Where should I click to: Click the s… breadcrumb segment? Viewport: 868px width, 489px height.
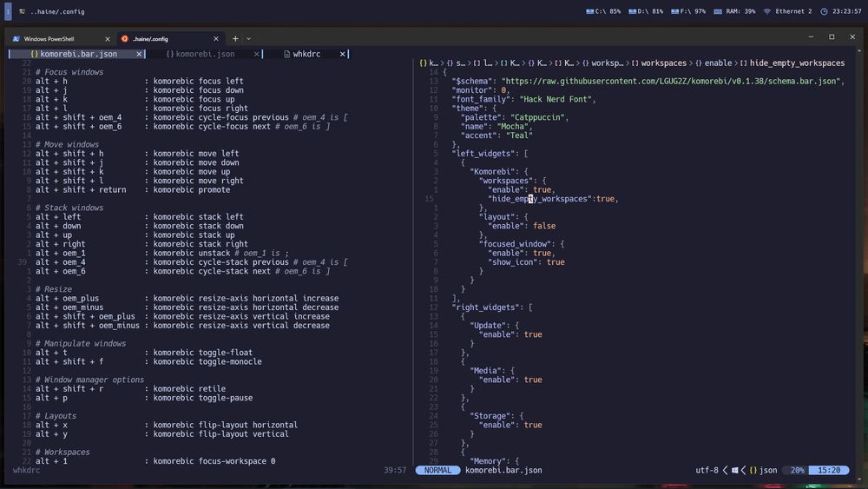tap(461, 63)
